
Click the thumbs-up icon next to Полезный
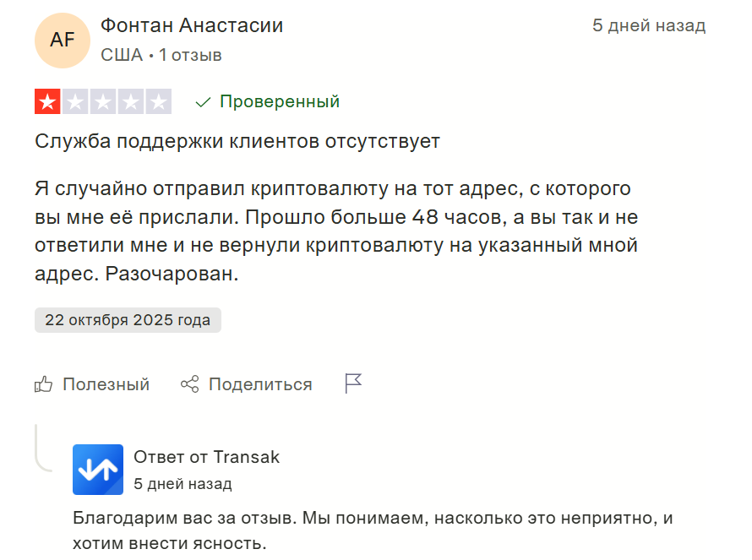(44, 384)
